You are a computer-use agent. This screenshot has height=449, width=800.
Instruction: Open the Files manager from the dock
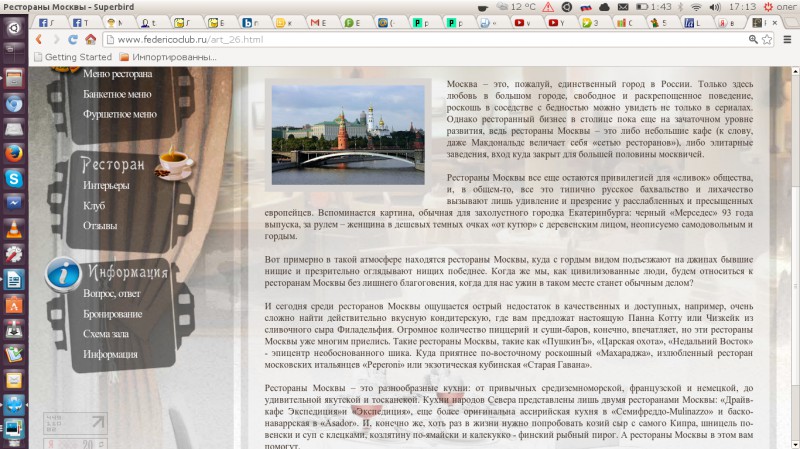click(x=14, y=79)
